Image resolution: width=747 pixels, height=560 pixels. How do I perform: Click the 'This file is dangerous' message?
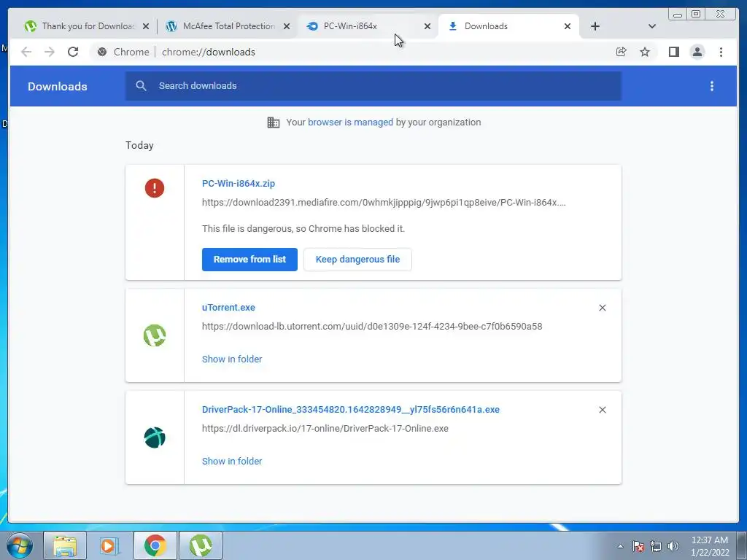(303, 228)
